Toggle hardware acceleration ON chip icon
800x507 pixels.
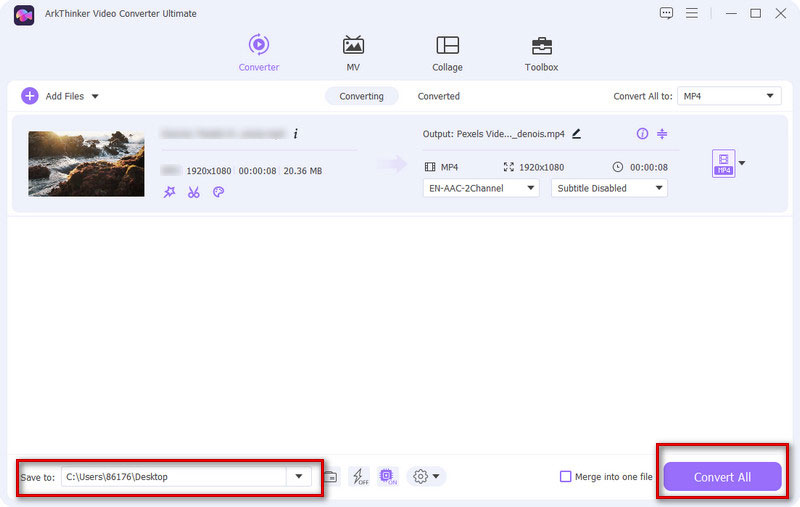[x=388, y=476]
